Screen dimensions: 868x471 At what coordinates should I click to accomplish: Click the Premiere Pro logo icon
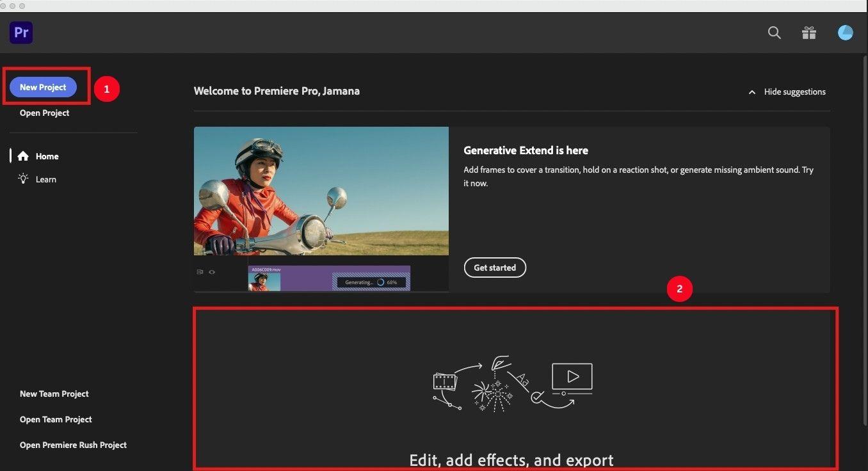21,33
